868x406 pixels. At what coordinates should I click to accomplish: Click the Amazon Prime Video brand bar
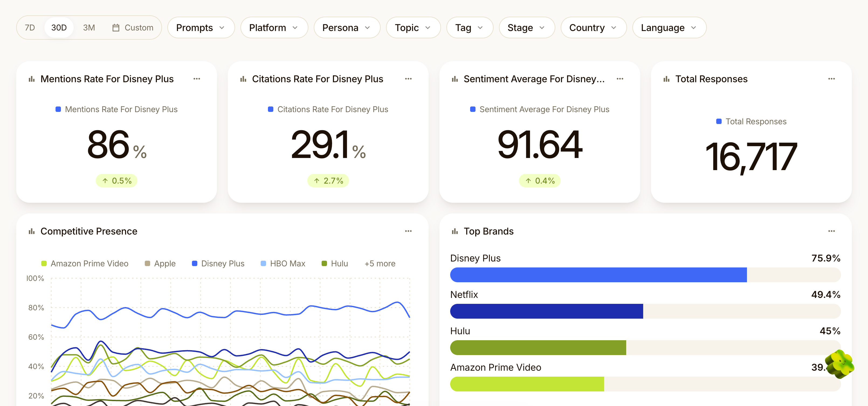(645, 384)
